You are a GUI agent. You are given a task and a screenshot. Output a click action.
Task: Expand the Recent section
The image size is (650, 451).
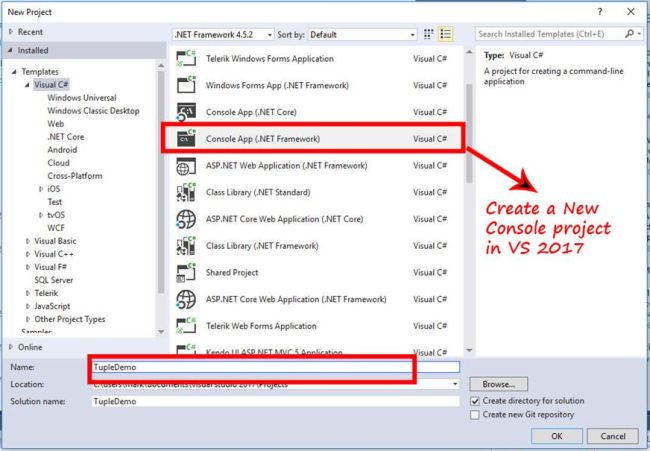(x=11, y=32)
